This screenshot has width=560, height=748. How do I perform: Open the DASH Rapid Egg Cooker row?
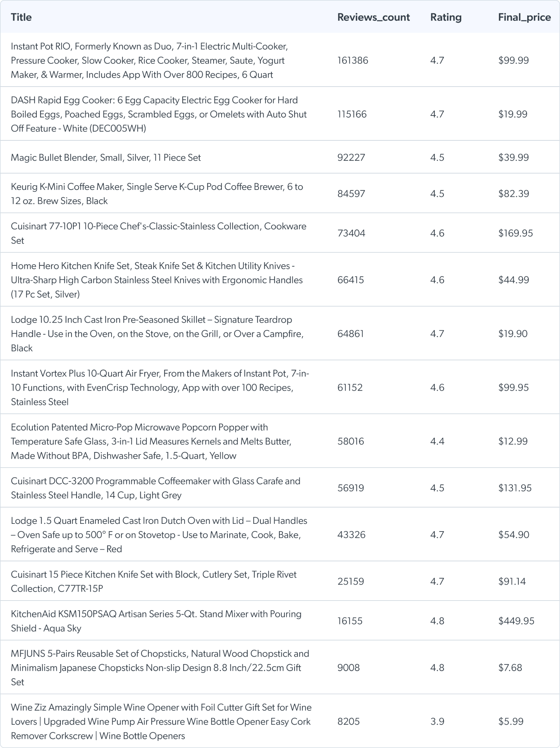point(159,114)
